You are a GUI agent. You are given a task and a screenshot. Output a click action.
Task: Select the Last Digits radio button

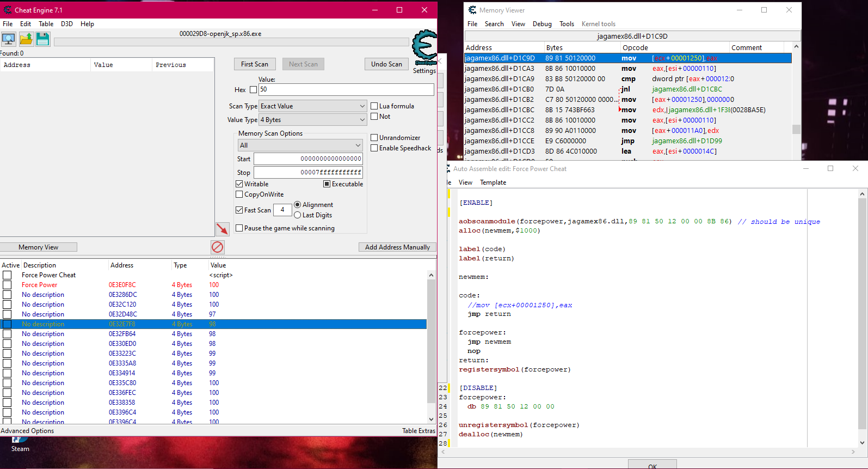(x=298, y=215)
